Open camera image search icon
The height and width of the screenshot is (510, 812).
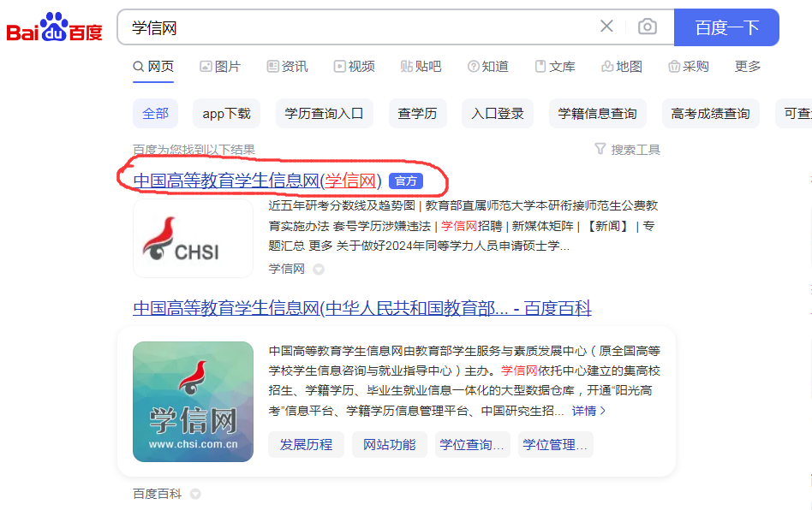point(648,27)
